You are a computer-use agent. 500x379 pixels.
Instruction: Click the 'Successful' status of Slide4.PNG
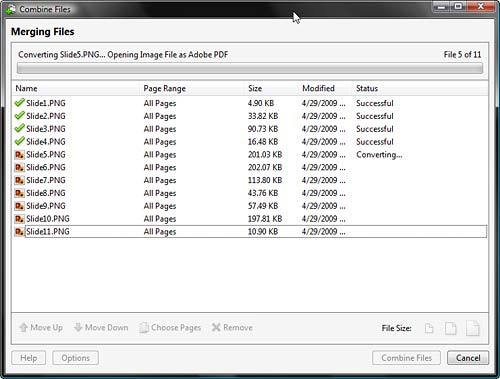[375, 142]
